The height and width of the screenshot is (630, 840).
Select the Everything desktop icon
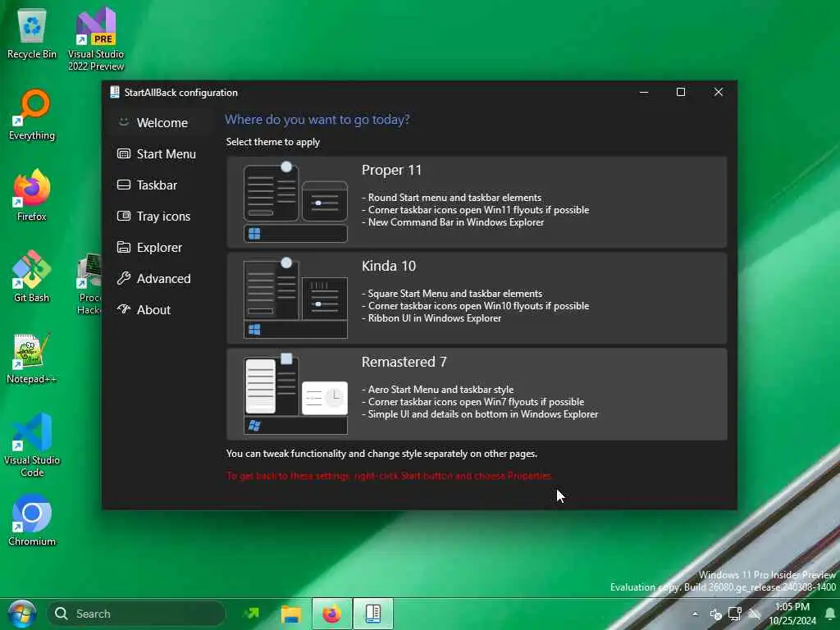click(32, 115)
